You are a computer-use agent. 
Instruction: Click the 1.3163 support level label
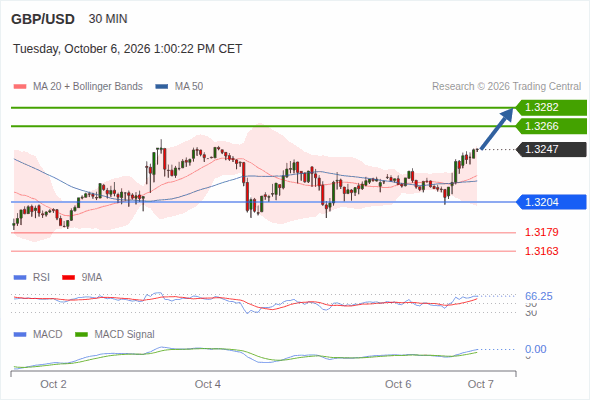541,251
